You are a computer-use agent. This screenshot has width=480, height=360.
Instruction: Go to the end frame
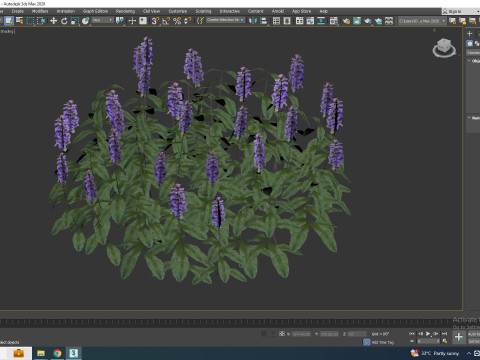click(x=444, y=333)
